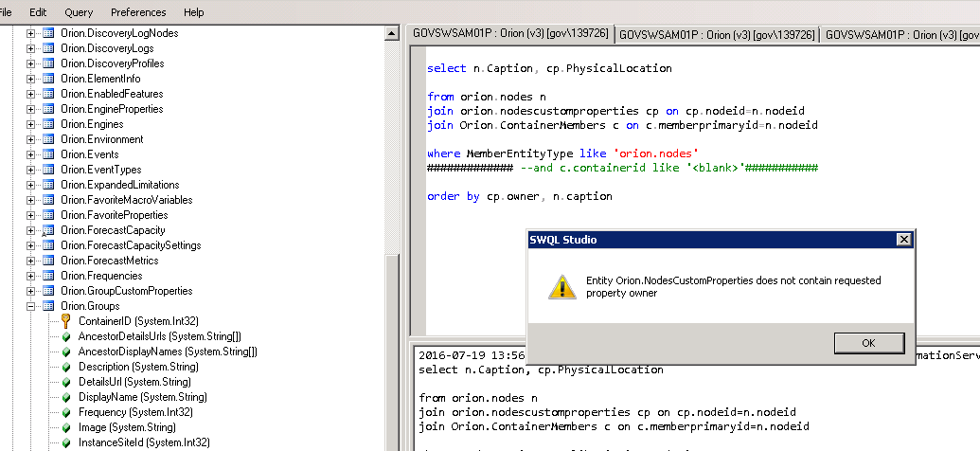Expand the Orion.EngineProperties entity
This screenshot has height=451, width=980.
30,109
